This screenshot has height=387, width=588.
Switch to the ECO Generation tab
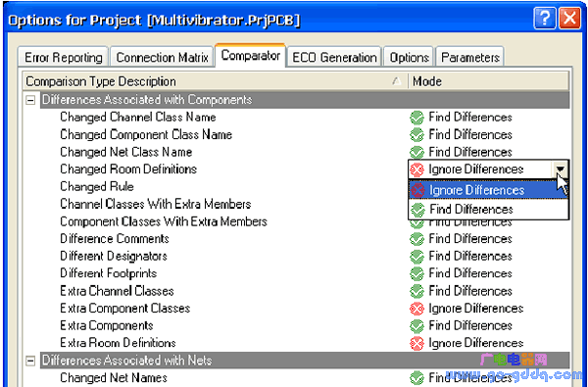pyautogui.click(x=334, y=58)
